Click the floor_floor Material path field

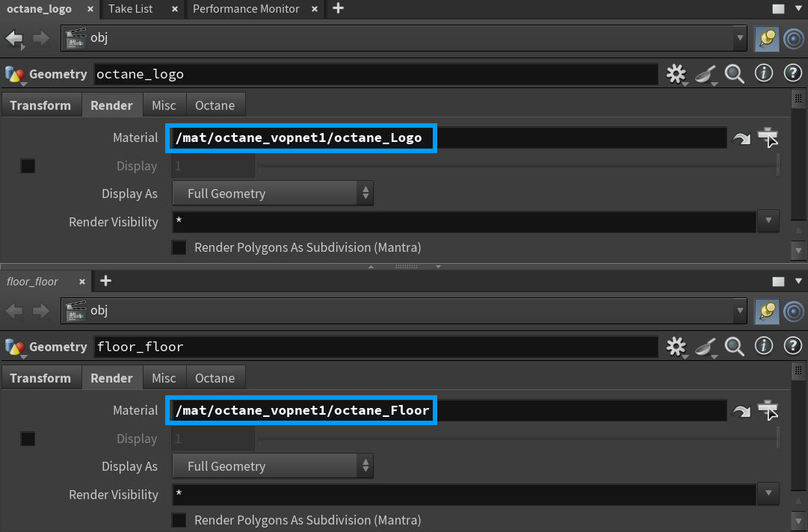coord(448,410)
